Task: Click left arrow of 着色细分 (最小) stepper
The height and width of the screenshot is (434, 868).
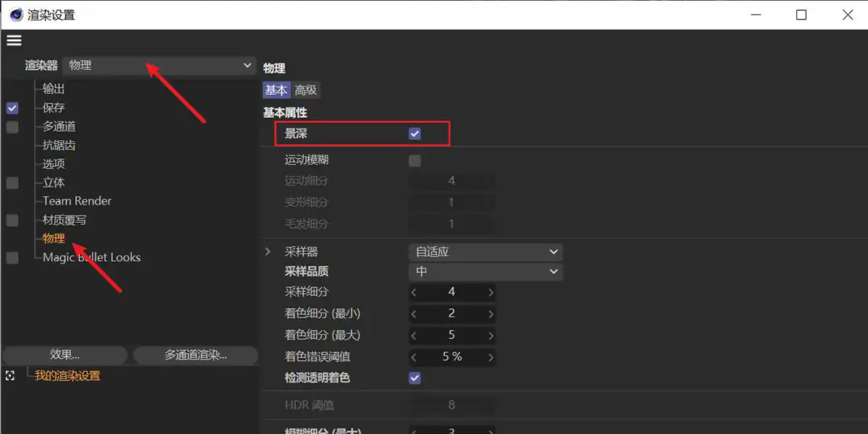Action: pos(414,314)
